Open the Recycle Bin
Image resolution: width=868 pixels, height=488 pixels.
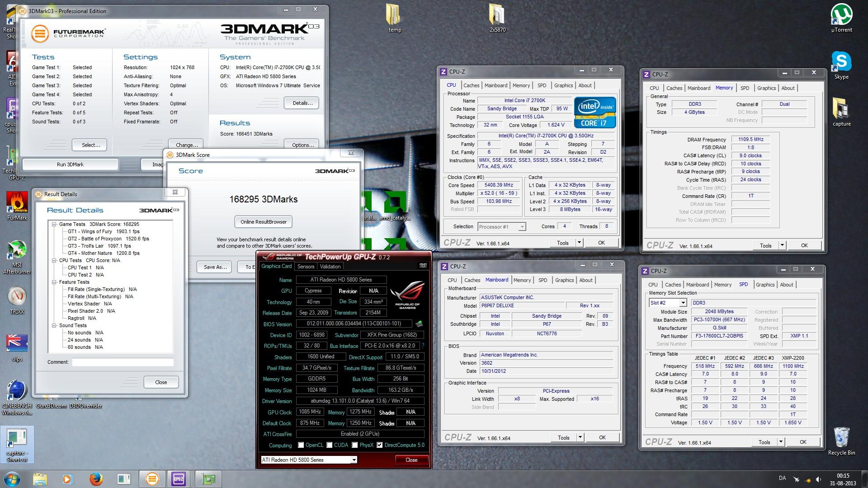(x=841, y=441)
